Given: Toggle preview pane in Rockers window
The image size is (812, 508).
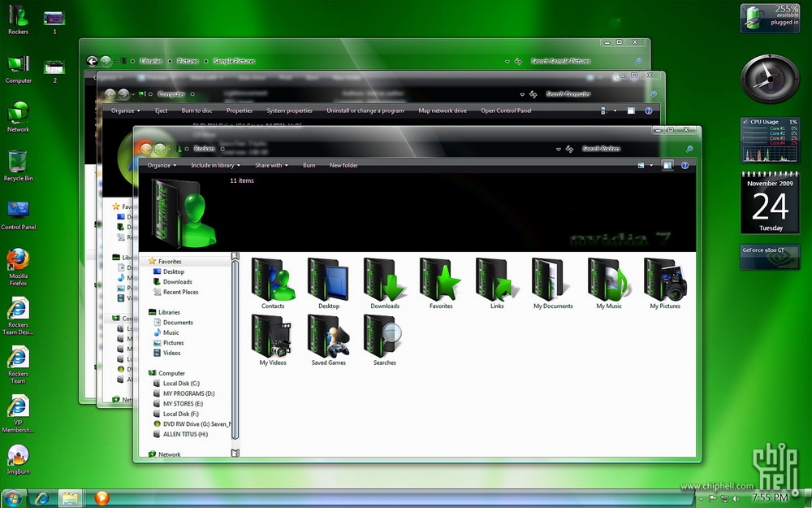Looking at the screenshot, I should pyautogui.click(x=667, y=165).
